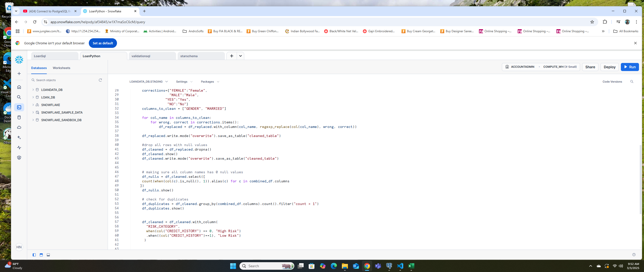Toggle the left sidebar panel layout
This screenshot has height=272, width=644.
34,255
